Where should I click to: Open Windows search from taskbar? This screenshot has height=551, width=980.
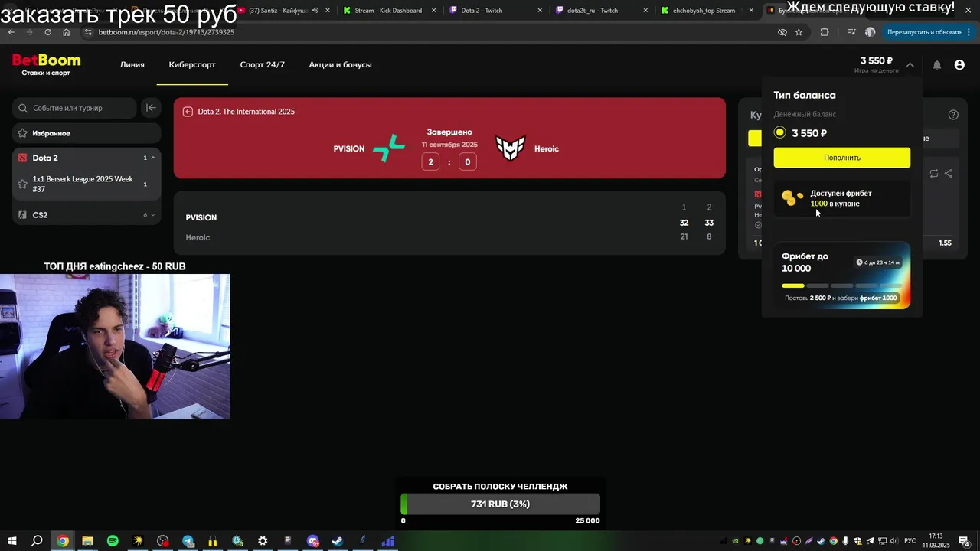click(37, 541)
